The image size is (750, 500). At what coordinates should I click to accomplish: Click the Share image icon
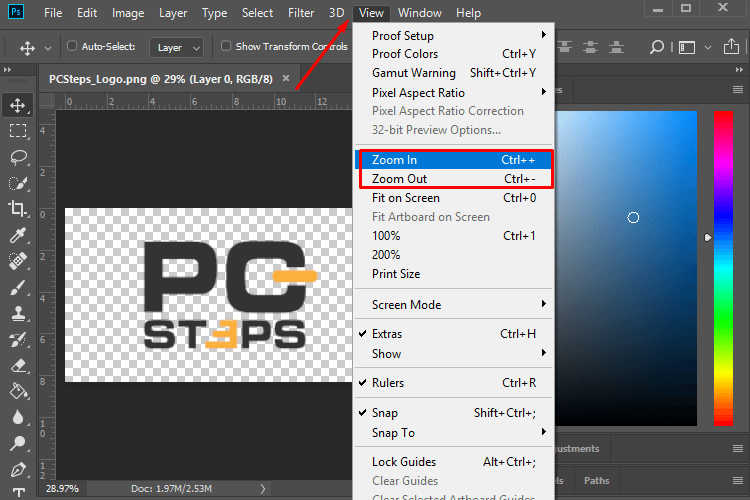pyautogui.click(x=731, y=46)
